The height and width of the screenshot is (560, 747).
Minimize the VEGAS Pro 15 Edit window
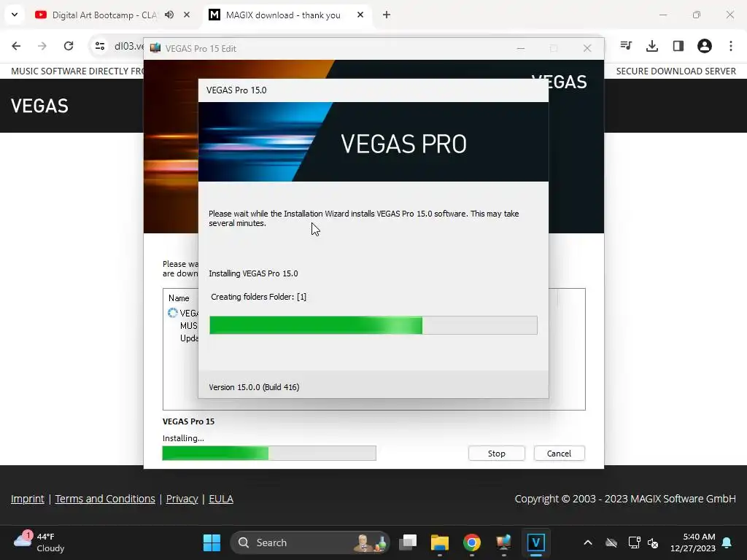coord(521,48)
